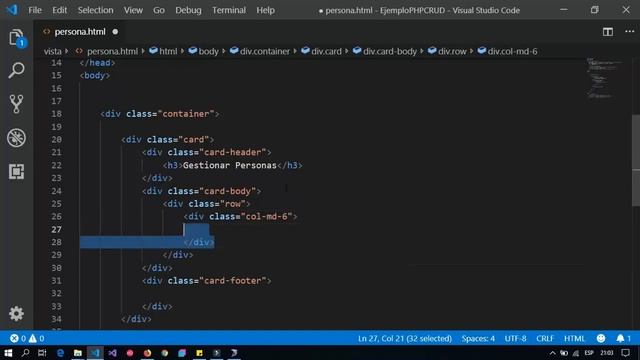The image size is (640, 360).
Task: Open the View menu
Action: click(133, 10)
